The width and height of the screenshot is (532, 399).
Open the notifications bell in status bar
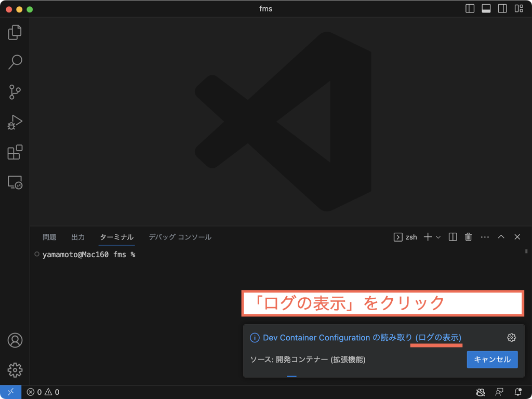pyautogui.click(x=518, y=392)
